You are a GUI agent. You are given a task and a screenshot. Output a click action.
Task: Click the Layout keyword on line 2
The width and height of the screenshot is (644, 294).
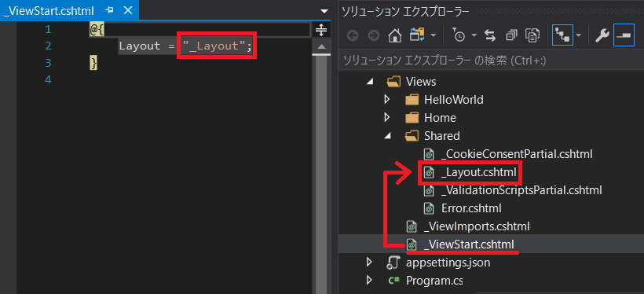pos(140,46)
